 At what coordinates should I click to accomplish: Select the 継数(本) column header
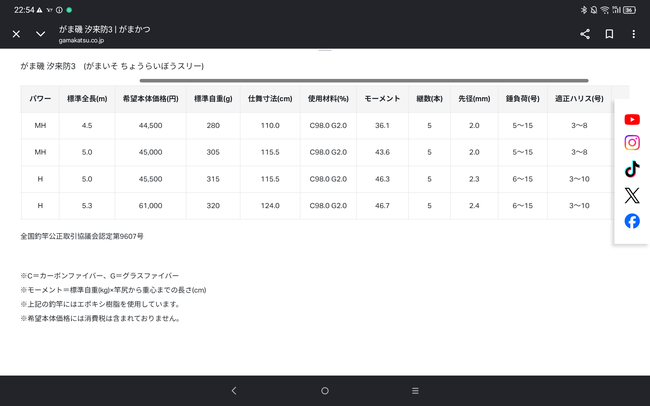(x=429, y=99)
